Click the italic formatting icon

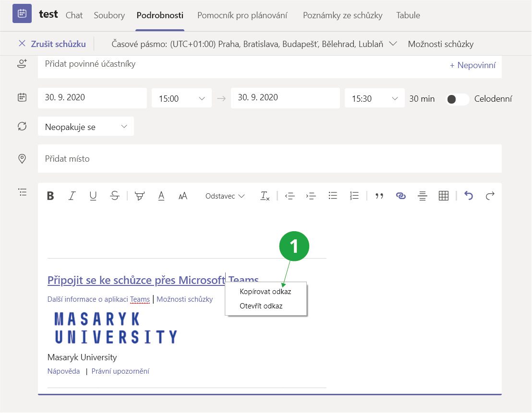(72, 196)
